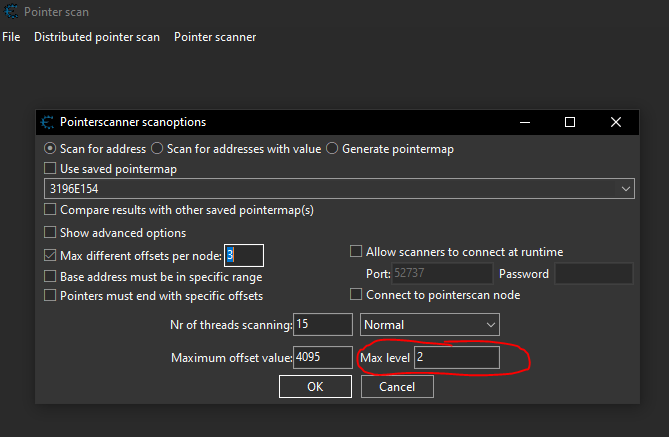
Task: Choose the Generate pointermap radio button
Action: point(332,149)
